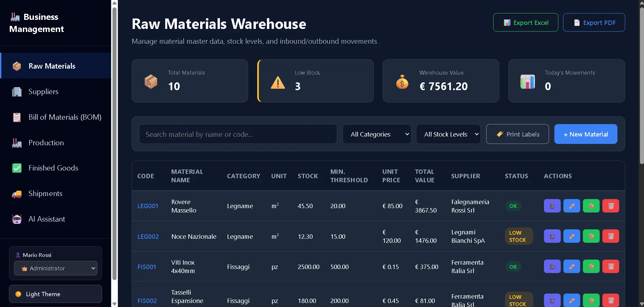Screen dimensions: 644x307
Task: Click the purple grid icon for FIS002
Action: 552,300
